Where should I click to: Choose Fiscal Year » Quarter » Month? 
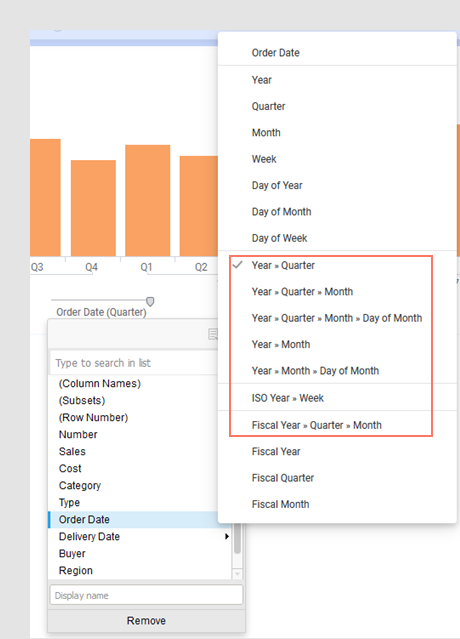pyautogui.click(x=317, y=425)
